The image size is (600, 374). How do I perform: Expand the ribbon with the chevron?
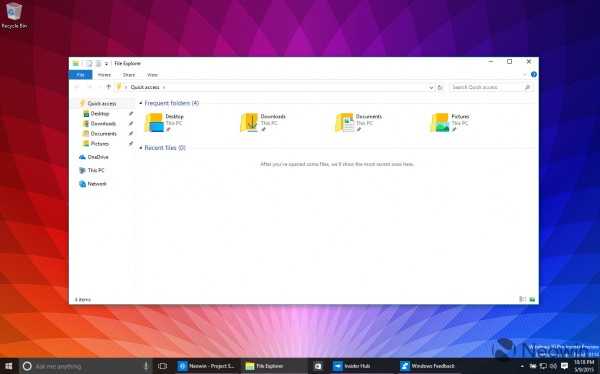click(x=525, y=75)
